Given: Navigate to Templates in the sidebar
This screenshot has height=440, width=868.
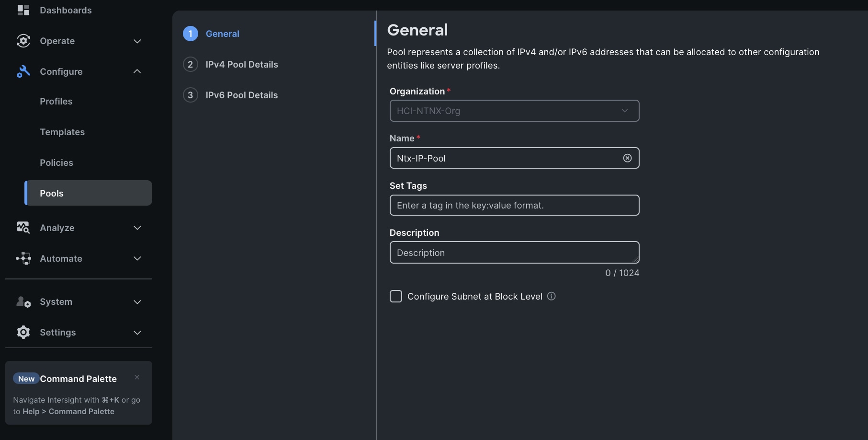Looking at the screenshot, I should coord(62,132).
